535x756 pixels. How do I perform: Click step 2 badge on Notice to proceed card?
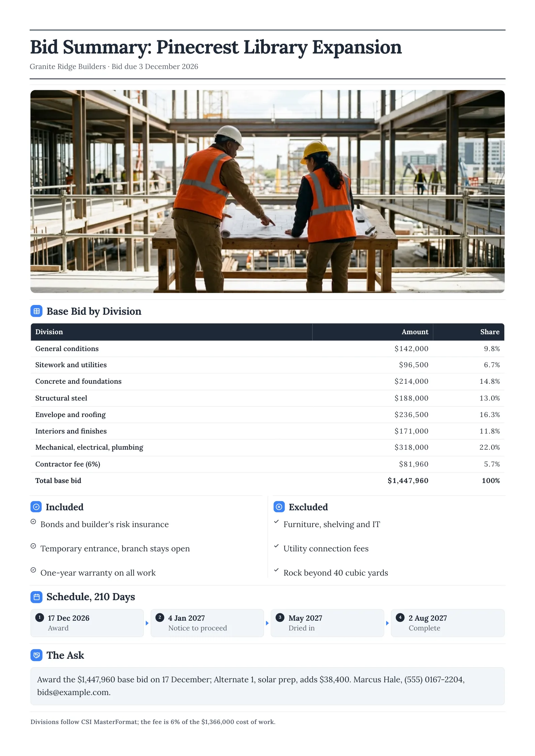160,617
